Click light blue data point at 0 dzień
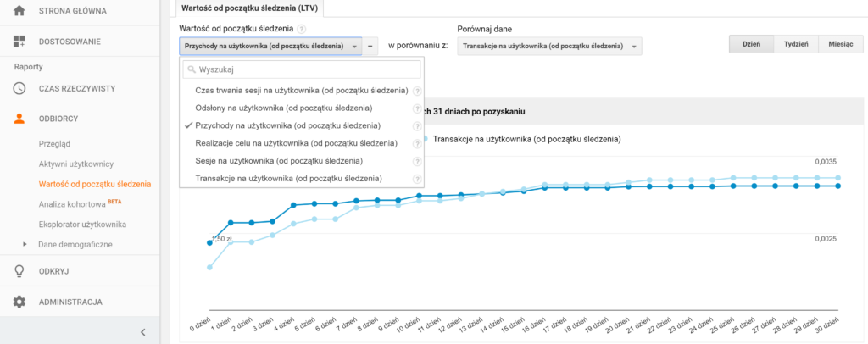 210,267
